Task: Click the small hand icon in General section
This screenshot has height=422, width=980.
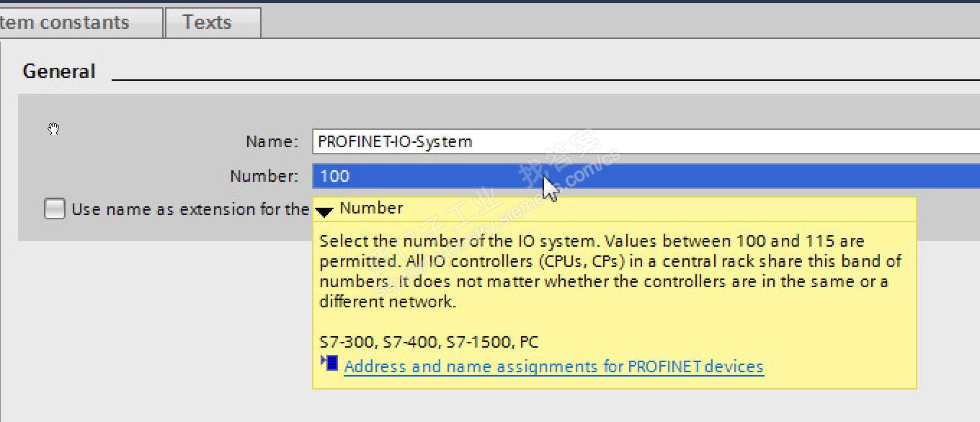Action: (x=54, y=129)
